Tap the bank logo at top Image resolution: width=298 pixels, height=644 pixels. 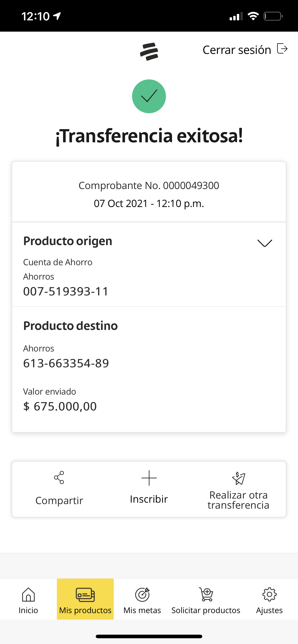[x=149, y=52]
